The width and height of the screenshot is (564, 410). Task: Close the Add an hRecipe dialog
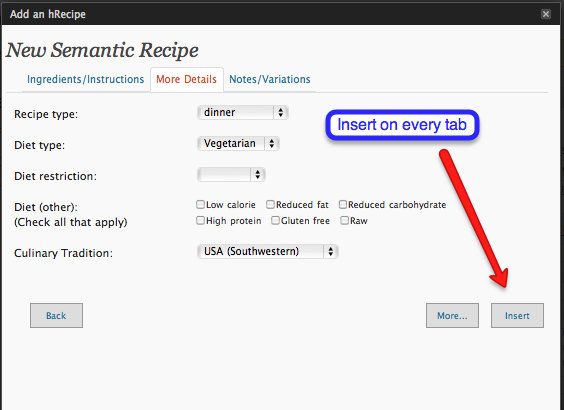point(546,14)
